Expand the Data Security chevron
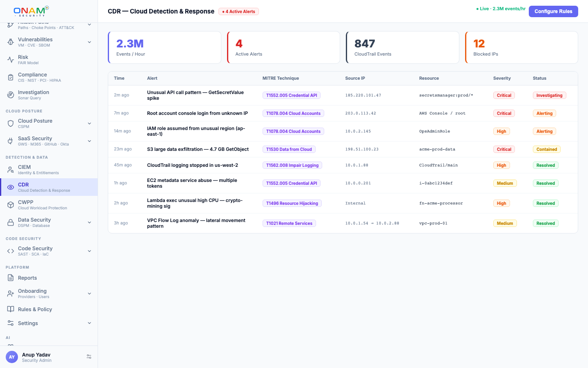Viewport: 588px width, 368px height. click(89, 222)
